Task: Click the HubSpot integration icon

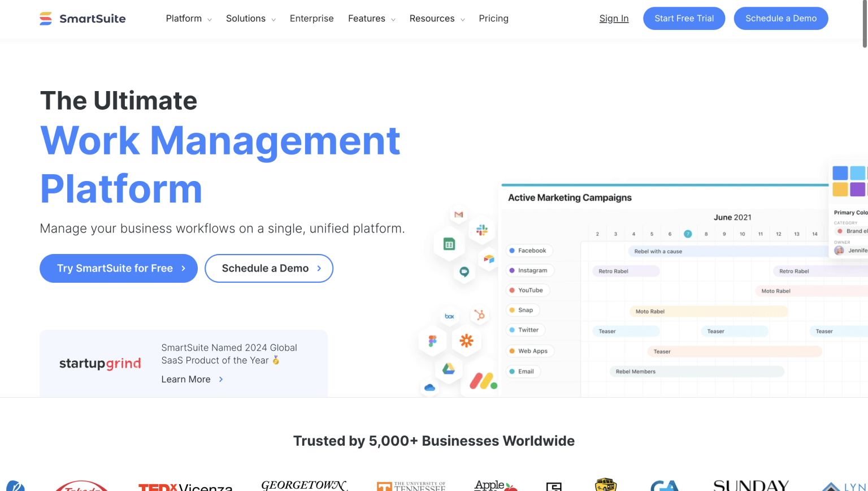Action: (480, 315)
